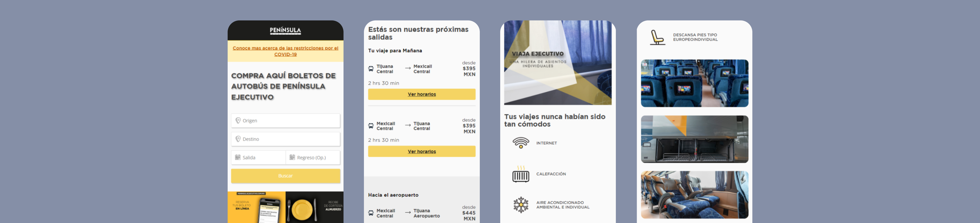Click the 'CALEFACCIÓN' amenity label
This screenshot has width=980, height=223.
click(551, 174)
